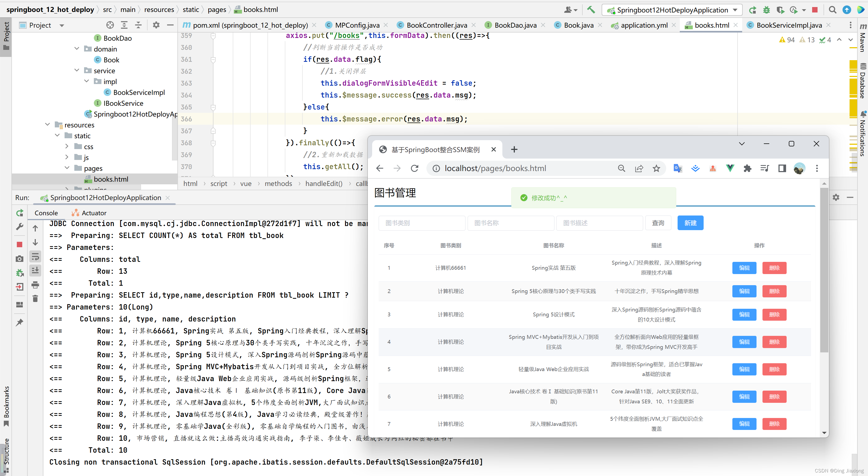Open run configuration dropdown Springboot12HotDeployApplication
868x476 pixels.
click(x=672, y=10)
